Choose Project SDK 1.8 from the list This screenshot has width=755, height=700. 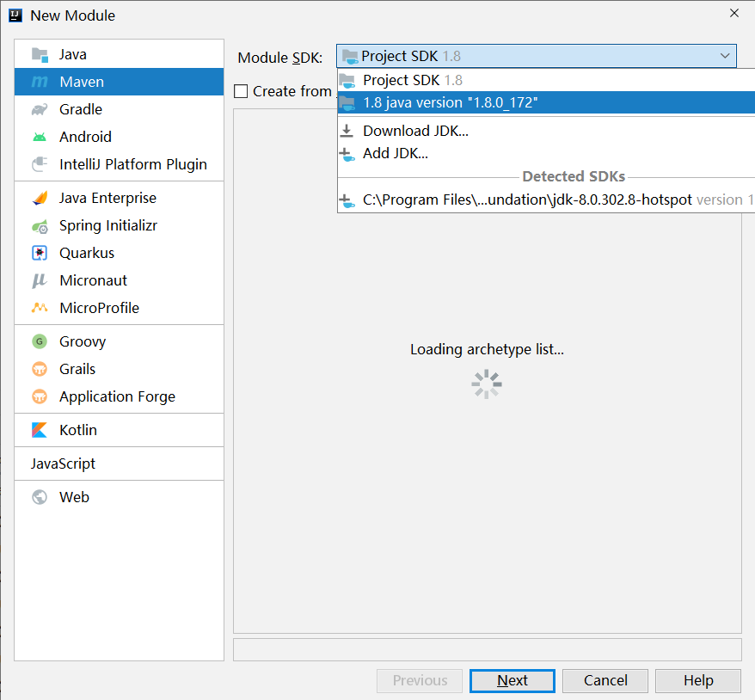pos(546,80)
